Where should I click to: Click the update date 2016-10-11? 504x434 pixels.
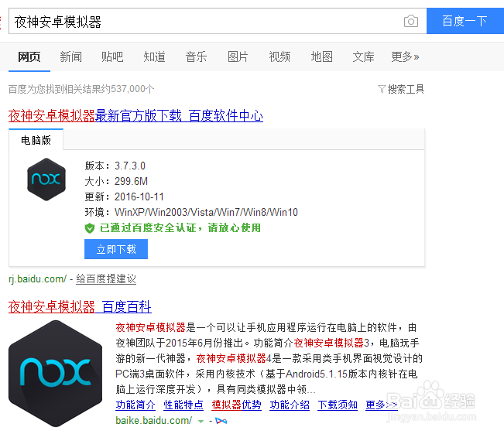[x=139, y=196]
